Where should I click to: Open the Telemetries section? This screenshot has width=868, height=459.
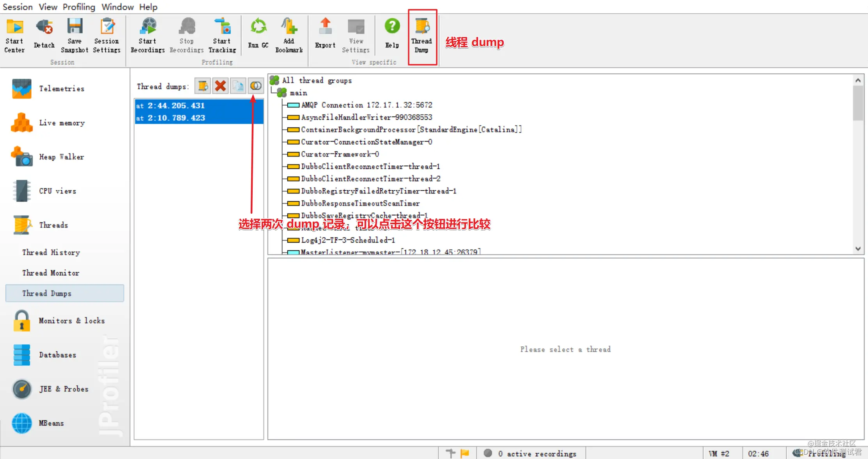[x=61, y=89]
